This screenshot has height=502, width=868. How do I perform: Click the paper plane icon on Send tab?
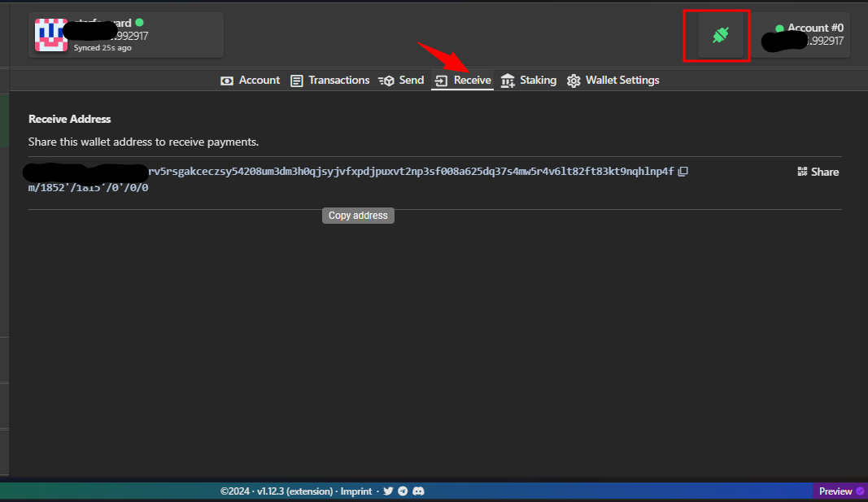[386, 80]
